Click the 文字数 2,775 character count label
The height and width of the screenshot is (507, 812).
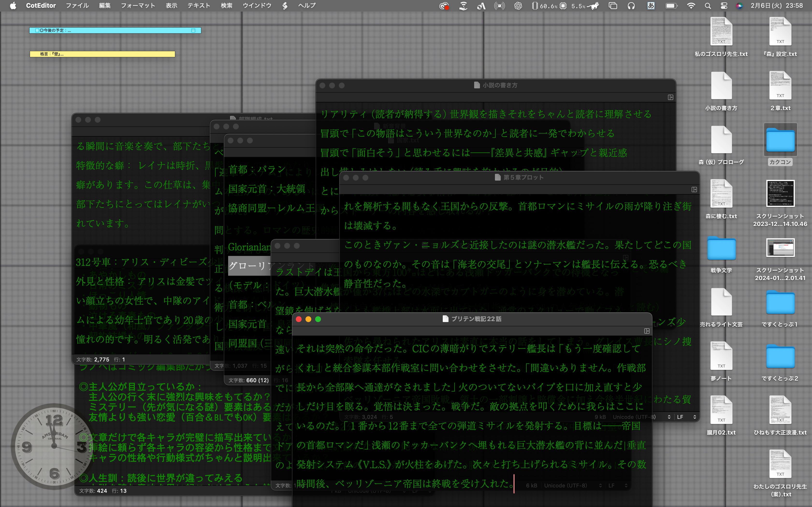(93, 359)
